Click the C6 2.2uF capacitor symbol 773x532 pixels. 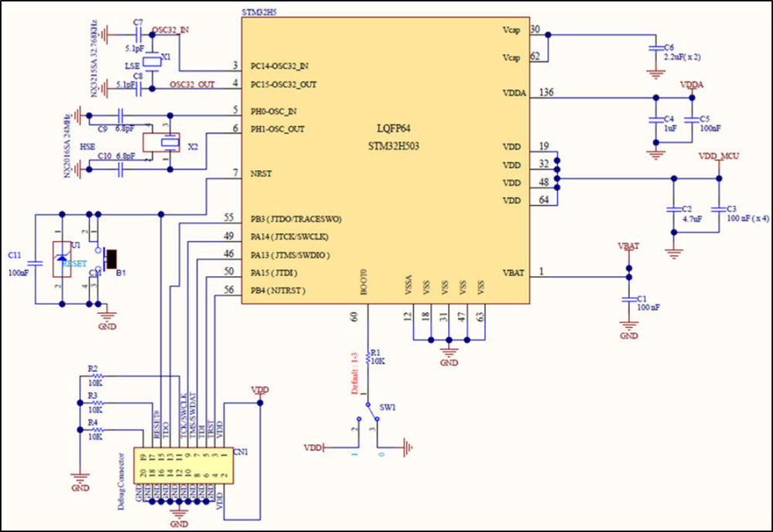pos(655,48)
